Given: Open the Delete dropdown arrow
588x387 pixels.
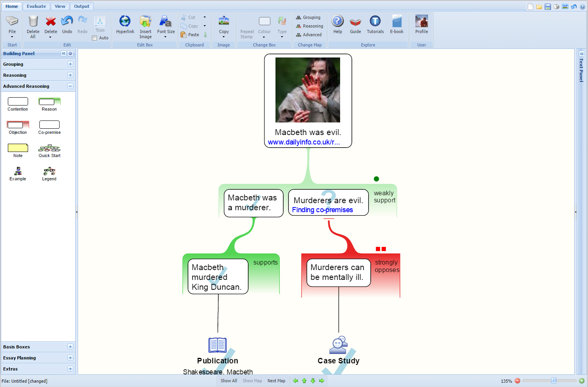Looking at the screenshot, I should tap(50, 37).
